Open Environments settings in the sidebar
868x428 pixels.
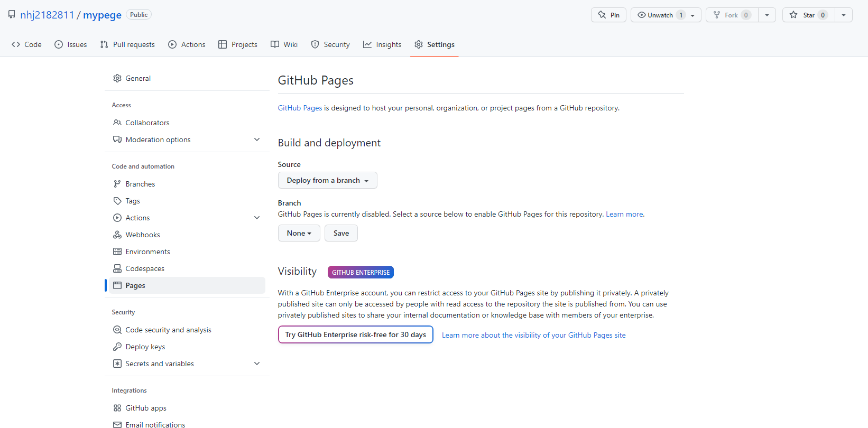[187, 252]
